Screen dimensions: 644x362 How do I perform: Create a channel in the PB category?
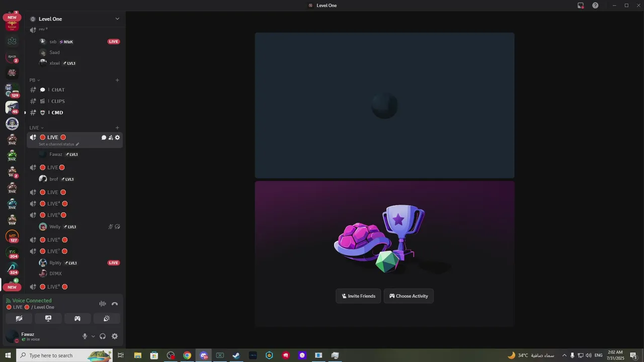pyautogui.click(x=117, y=80)
